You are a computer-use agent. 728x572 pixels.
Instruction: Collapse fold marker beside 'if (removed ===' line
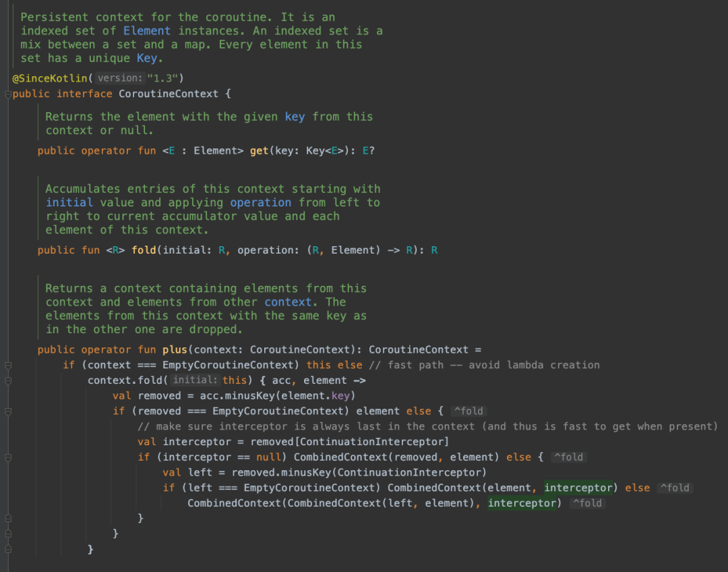(x=8, y=411)
